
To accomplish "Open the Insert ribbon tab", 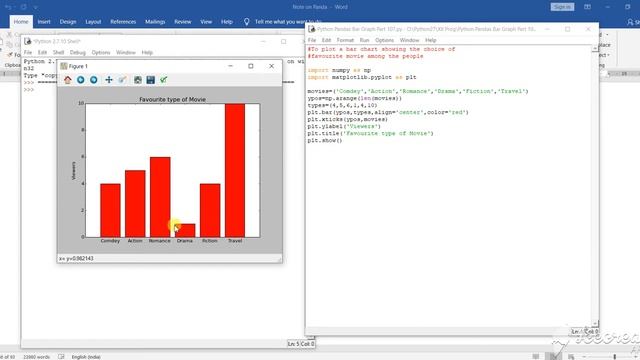I will (x=44, y=22).
